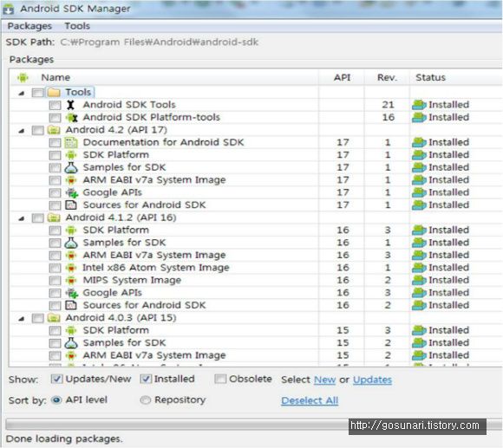Click the Updates link

click(372, 380)
